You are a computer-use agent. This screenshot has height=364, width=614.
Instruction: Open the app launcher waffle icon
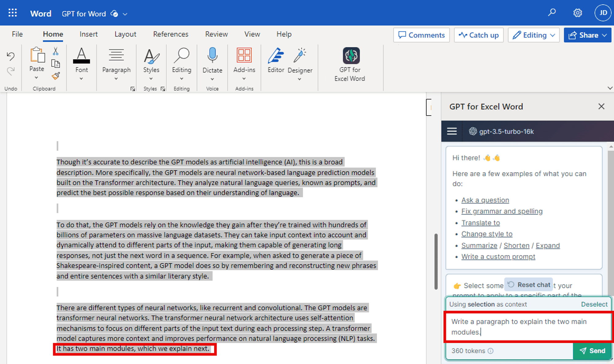click(13, 13)
